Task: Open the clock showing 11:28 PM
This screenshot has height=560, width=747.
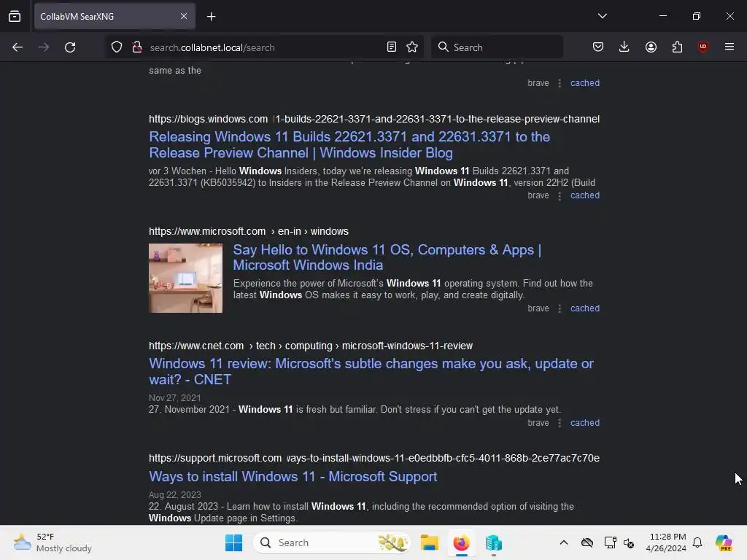Action: [666, 542]
